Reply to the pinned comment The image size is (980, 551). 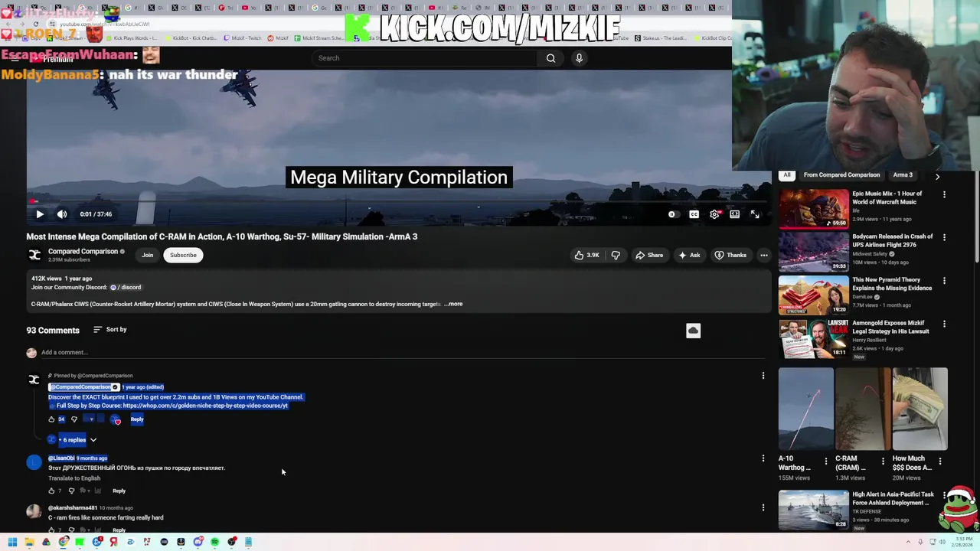(x=137, y=419)
